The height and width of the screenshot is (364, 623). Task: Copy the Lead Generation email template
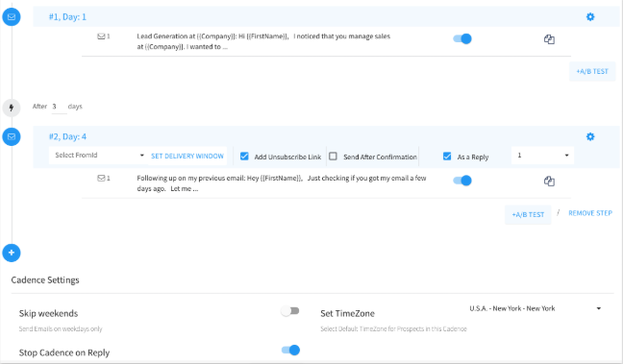[549, 39]
